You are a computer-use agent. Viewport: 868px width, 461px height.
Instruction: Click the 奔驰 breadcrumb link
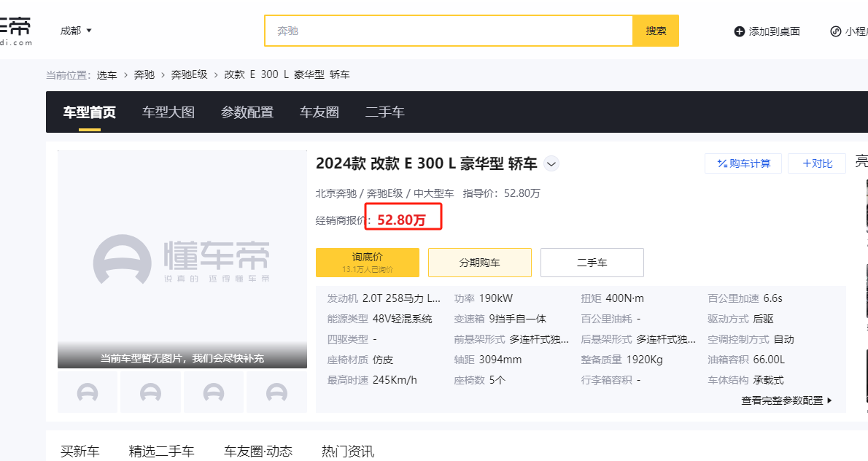[144, 74]
